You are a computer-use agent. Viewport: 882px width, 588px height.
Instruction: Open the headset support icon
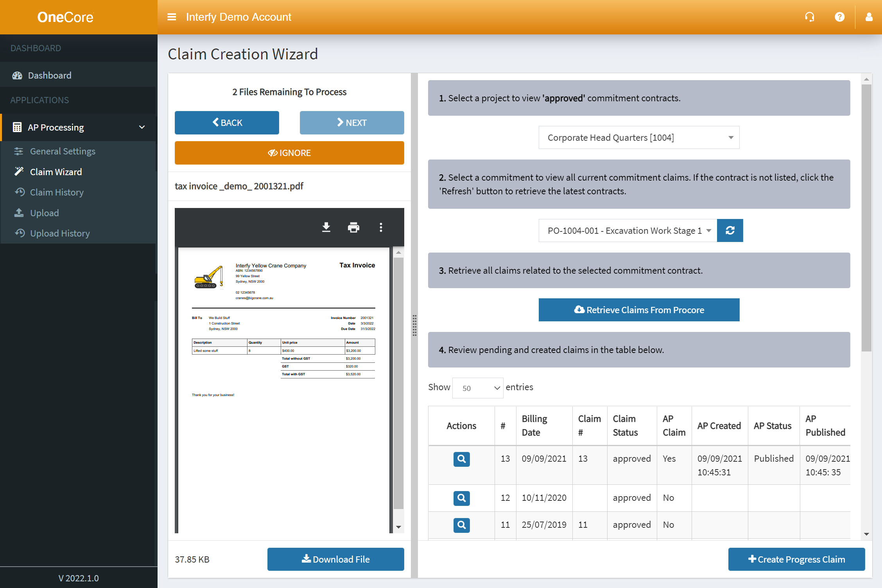pos(809,17)
